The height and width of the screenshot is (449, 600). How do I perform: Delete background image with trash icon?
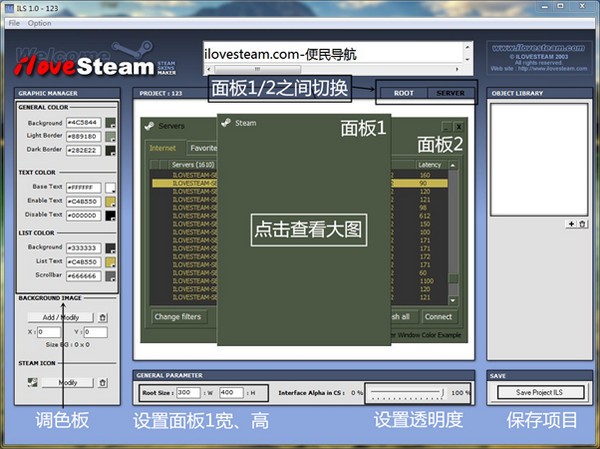click(x=103, y=317)
